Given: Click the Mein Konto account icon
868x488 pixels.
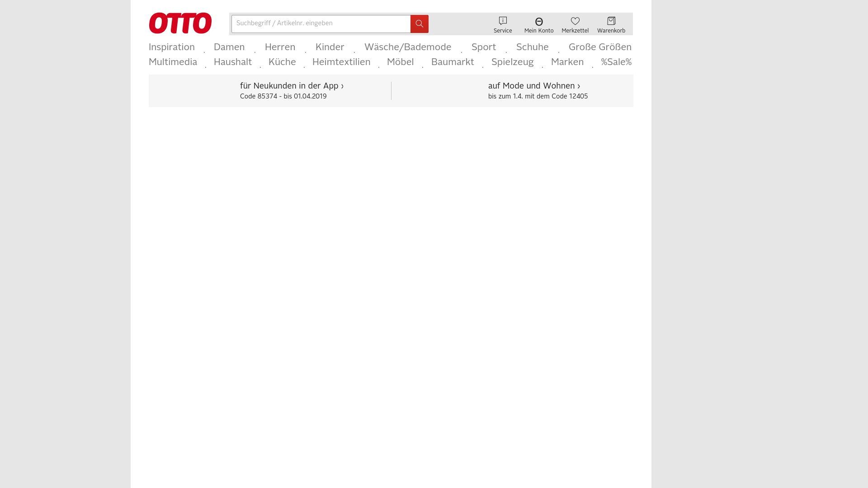Looking at the screenshot, I should (x=538, y=21).
